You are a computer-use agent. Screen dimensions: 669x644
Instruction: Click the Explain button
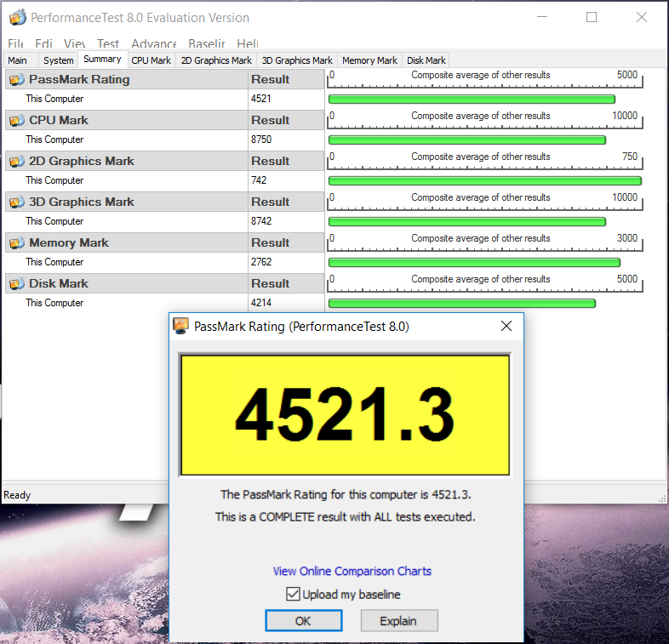(x=398, y=620)
